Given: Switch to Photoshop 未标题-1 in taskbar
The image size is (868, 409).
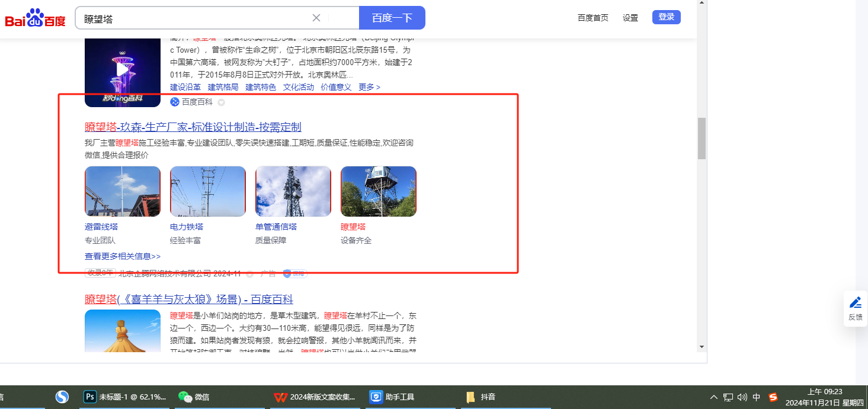Looking at the screenshot, I should point(125,397).
